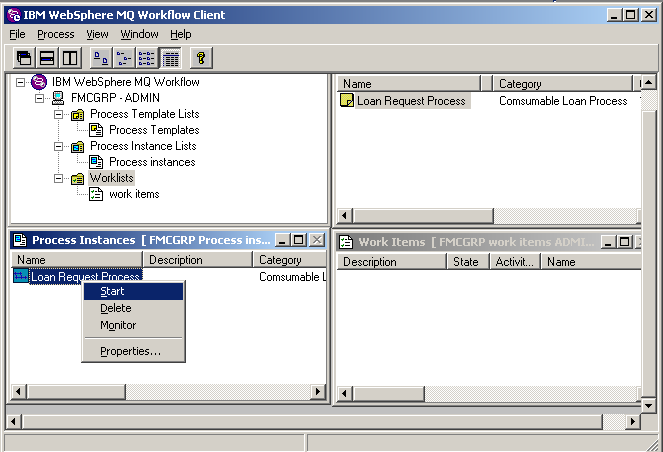Click the Process Templates list icon

(x=96, y=130)
